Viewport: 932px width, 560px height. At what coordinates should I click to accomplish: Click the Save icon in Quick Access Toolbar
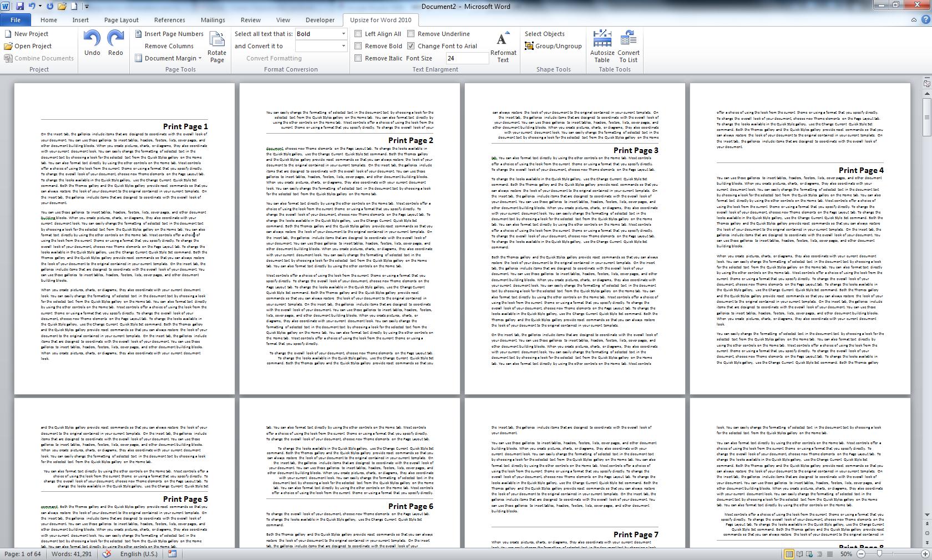coord(20,6)
